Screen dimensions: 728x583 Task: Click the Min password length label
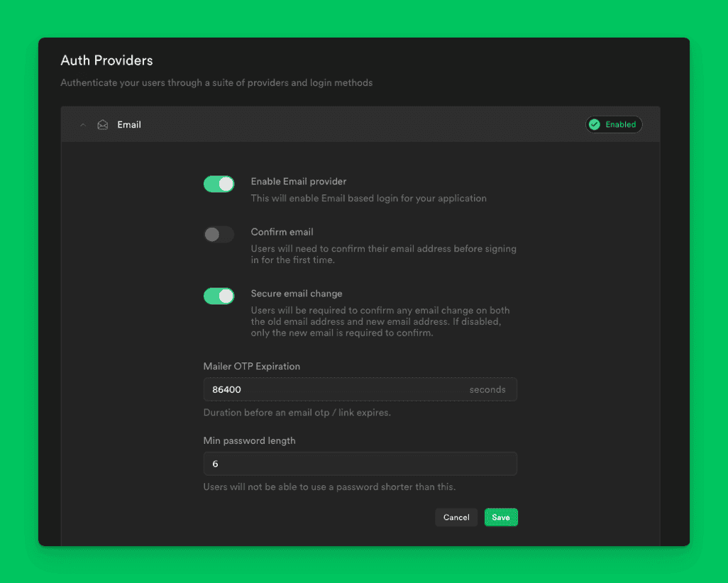(248, 440)
